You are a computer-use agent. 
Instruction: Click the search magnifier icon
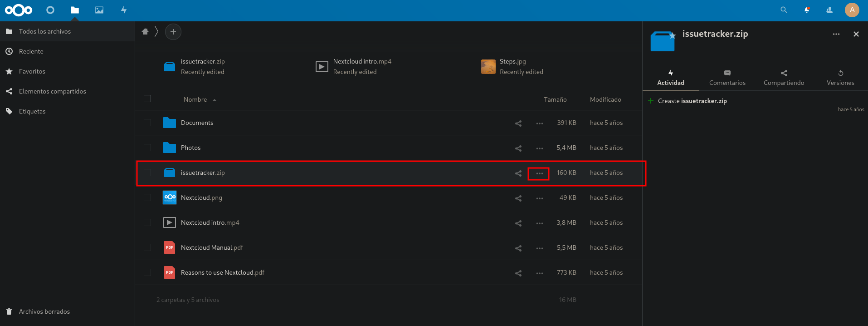(x=784, y=10)
